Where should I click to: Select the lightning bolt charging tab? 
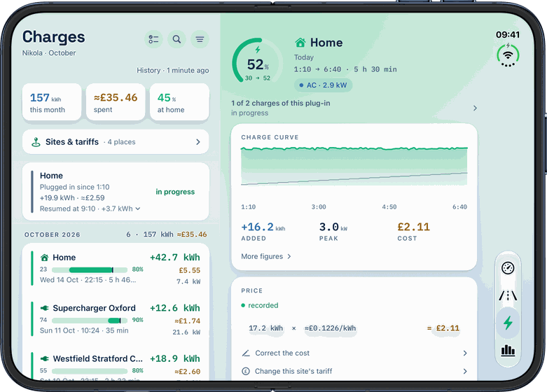[x=508, y=323]
